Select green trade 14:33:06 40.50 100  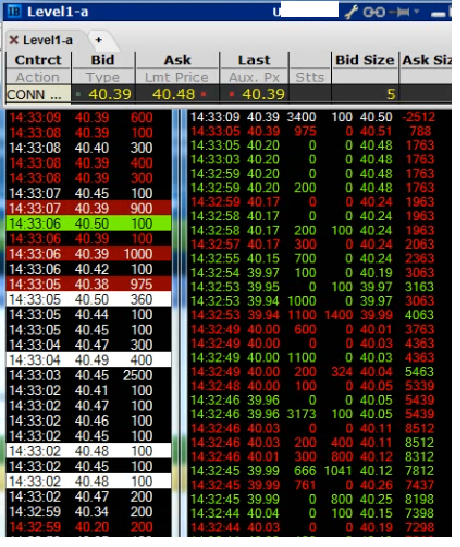click(x=89, y=223)
